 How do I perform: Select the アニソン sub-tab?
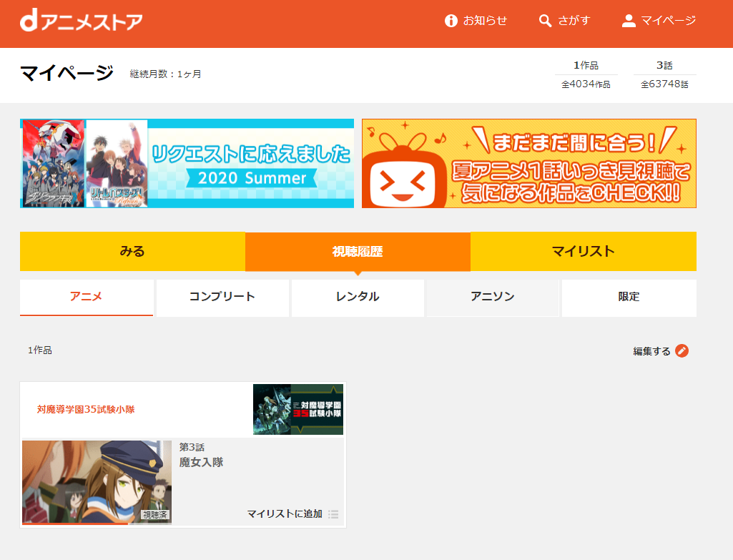coord(493,298)
